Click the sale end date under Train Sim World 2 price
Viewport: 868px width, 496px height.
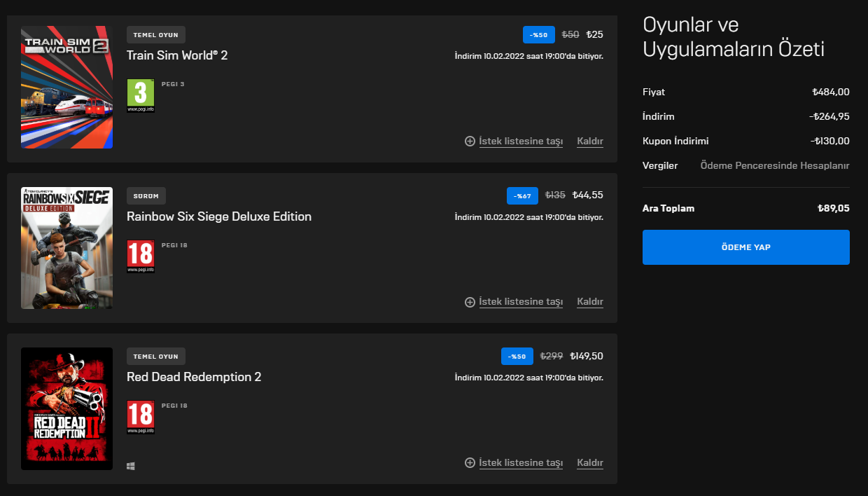pos(528,56)
